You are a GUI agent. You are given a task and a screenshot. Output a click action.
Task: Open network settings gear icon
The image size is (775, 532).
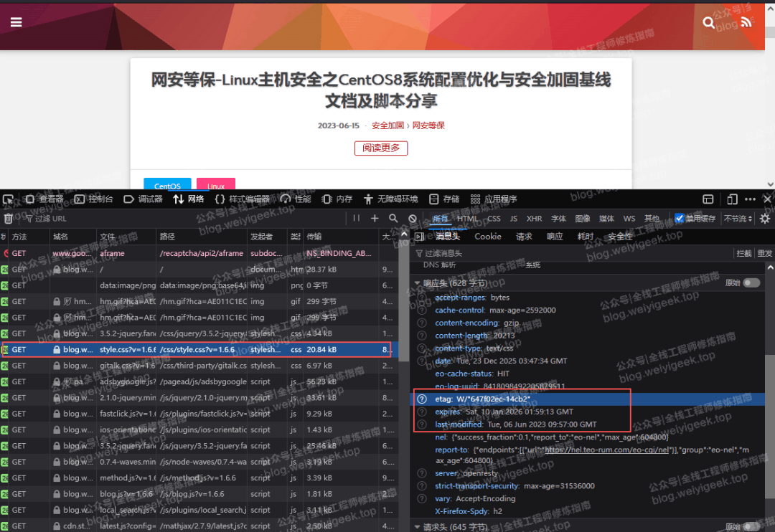tap(765, 219)
